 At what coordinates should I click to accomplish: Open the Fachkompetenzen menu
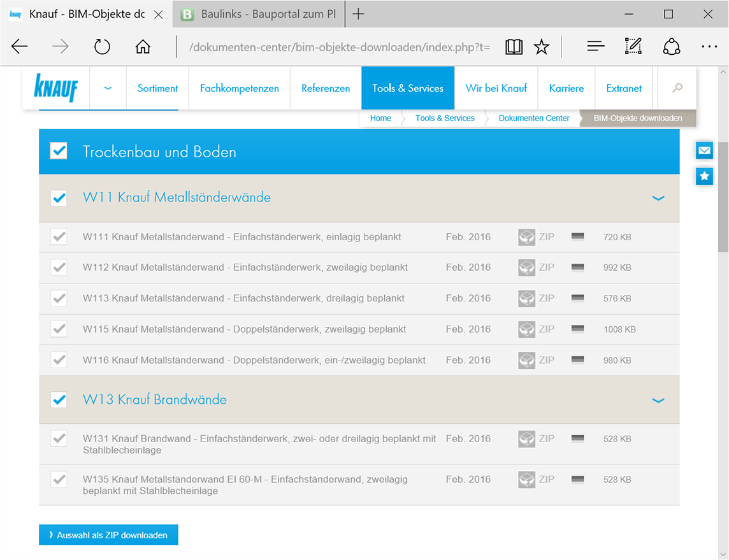click(240, 88)
